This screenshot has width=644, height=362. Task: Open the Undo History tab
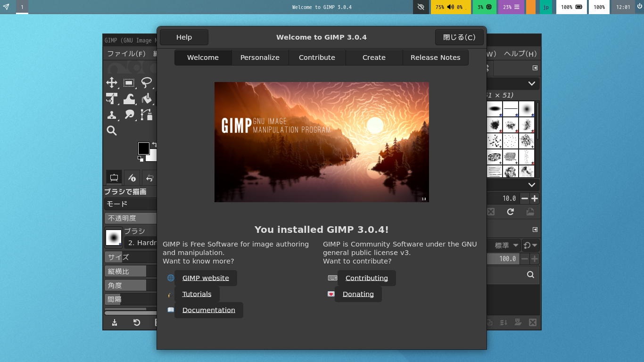click(x=150, y=177)
